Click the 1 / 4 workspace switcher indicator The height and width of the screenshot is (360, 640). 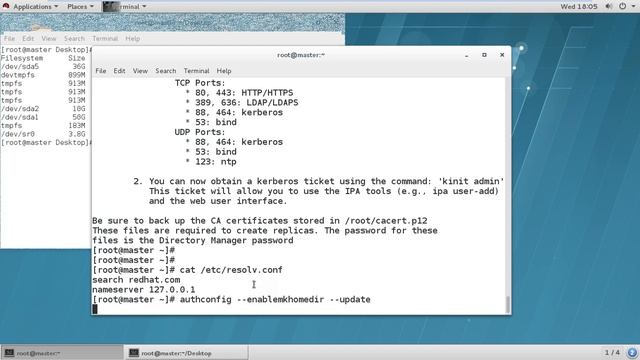coord(612,352)
